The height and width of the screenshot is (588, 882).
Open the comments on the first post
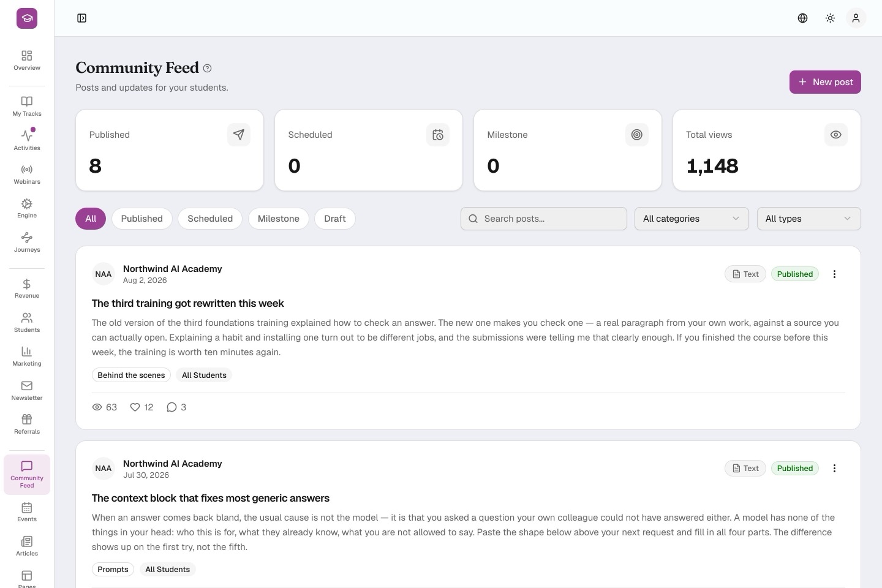[x=176, y=407]
